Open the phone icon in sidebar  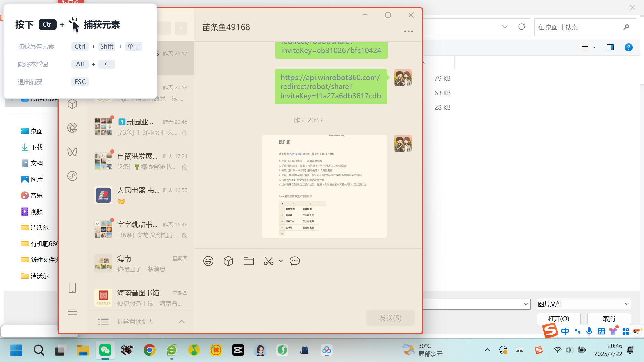72,288
